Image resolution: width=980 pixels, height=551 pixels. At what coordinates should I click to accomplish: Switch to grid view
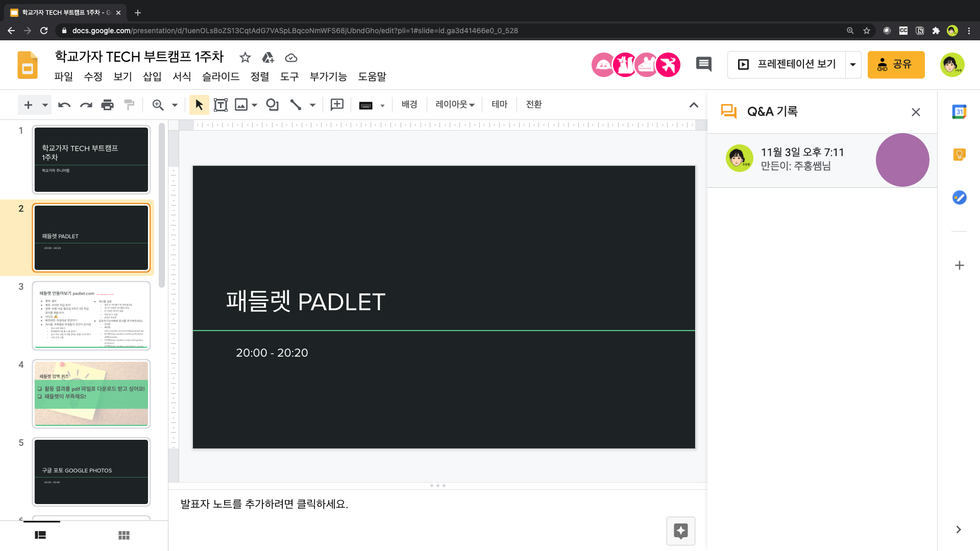(x=124, y=535)
